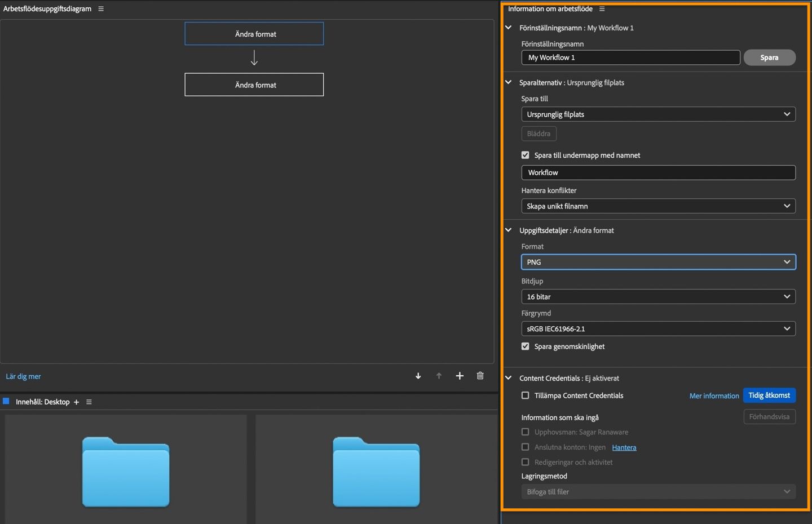Image resolution: width=812 pixels, height=524 pixels.
Task: Uncheck the Spara genomskinlighet checkbox
Action: click(x=525, y=347)
